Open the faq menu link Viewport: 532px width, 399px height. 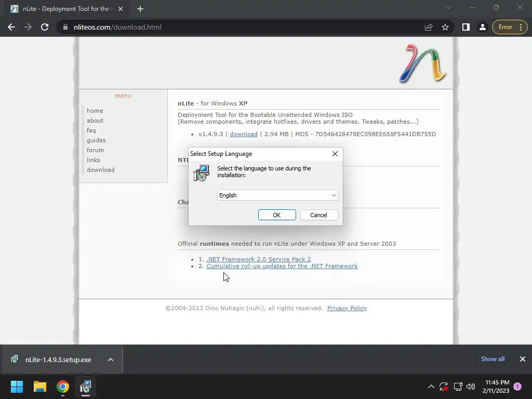click(91, 130)
